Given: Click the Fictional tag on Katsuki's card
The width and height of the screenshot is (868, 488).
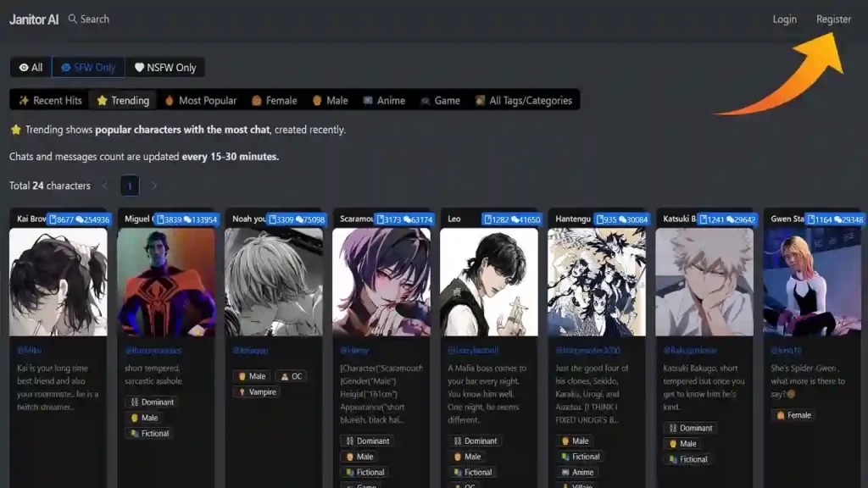Looking at the screenshot, I should click(688, 459).
